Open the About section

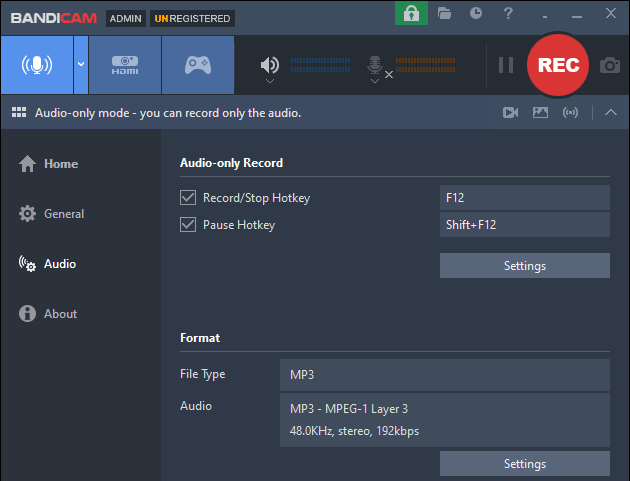tap(48, 314)
